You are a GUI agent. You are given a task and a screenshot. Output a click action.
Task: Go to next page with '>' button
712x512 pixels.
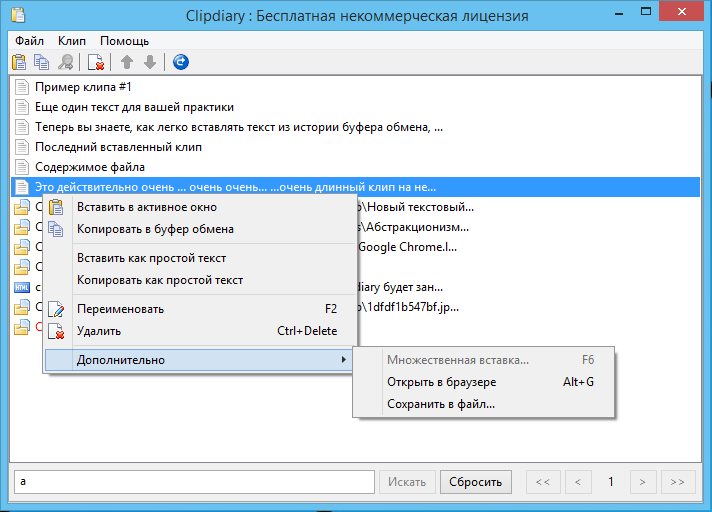643,482
